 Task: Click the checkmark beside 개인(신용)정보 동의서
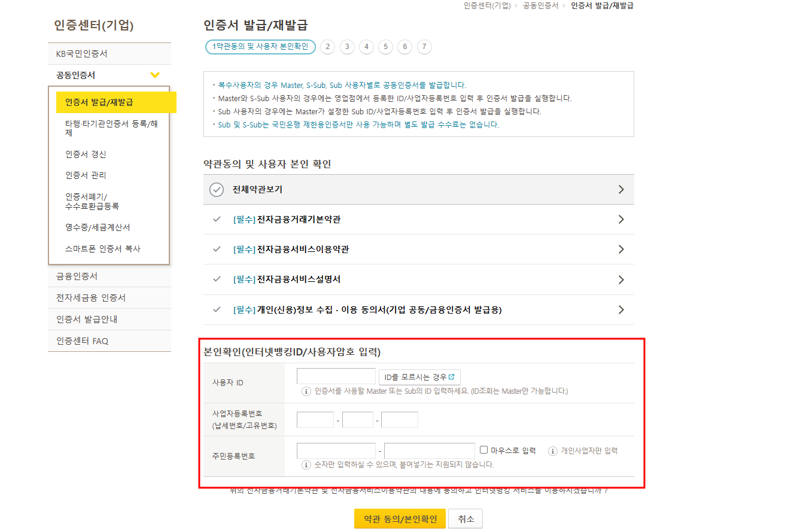pos(217,310)
